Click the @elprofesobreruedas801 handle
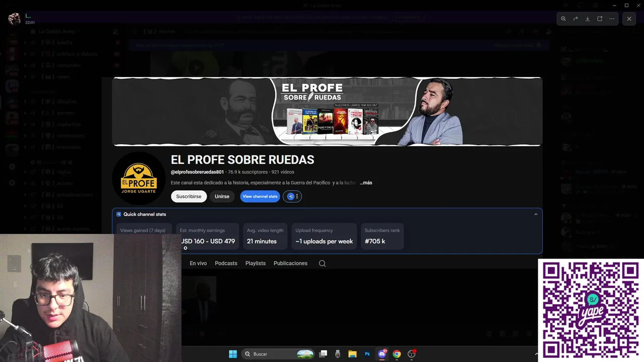The height and width of the screenshot is (362, 644). click(197, 172)
